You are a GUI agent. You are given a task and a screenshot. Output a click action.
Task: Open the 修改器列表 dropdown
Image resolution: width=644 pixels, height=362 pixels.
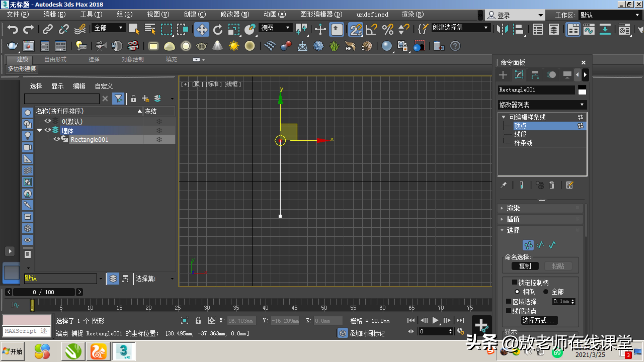[582, 105]
